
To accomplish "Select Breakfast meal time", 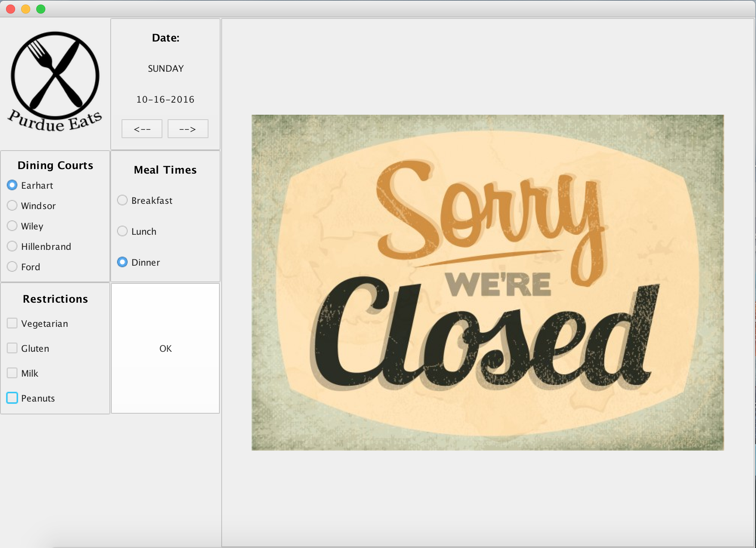I will pyautogui.click(x=122, y=200).
